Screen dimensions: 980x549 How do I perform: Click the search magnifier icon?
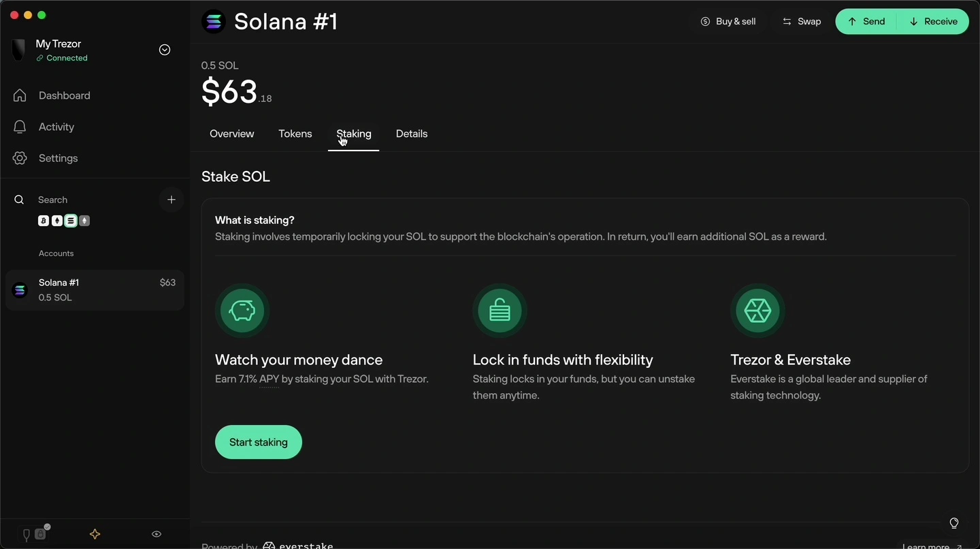18,200
